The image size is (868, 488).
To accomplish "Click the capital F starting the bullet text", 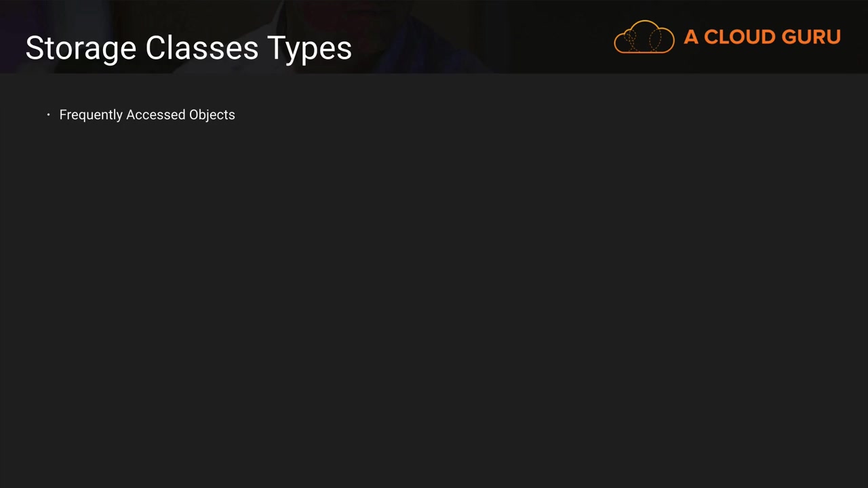I will [63, 115].
